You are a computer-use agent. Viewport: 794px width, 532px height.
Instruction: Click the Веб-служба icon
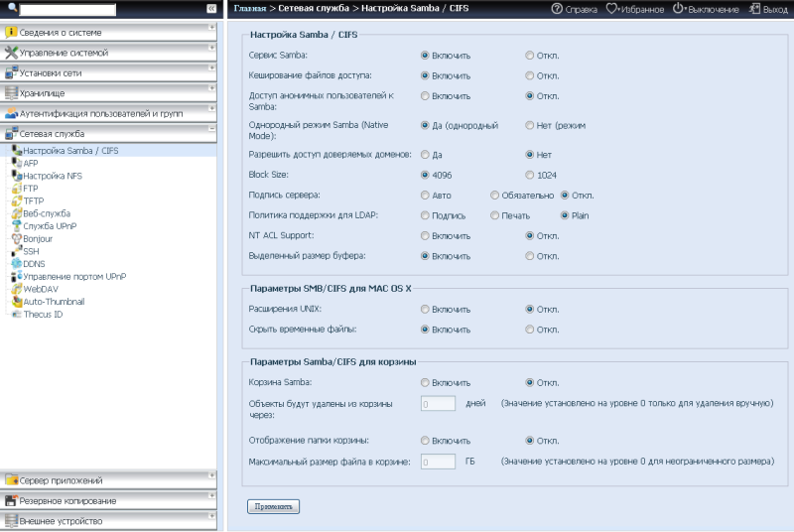(17, 213)
